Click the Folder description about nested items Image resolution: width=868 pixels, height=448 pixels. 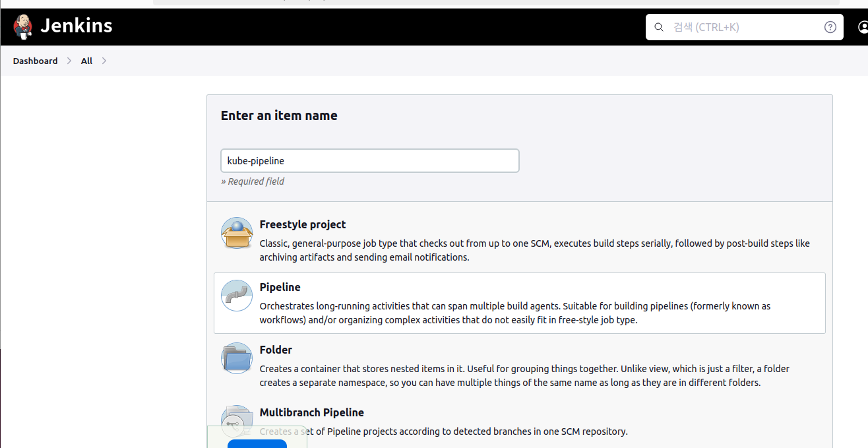pyautogui.click(x=524, y=375)
